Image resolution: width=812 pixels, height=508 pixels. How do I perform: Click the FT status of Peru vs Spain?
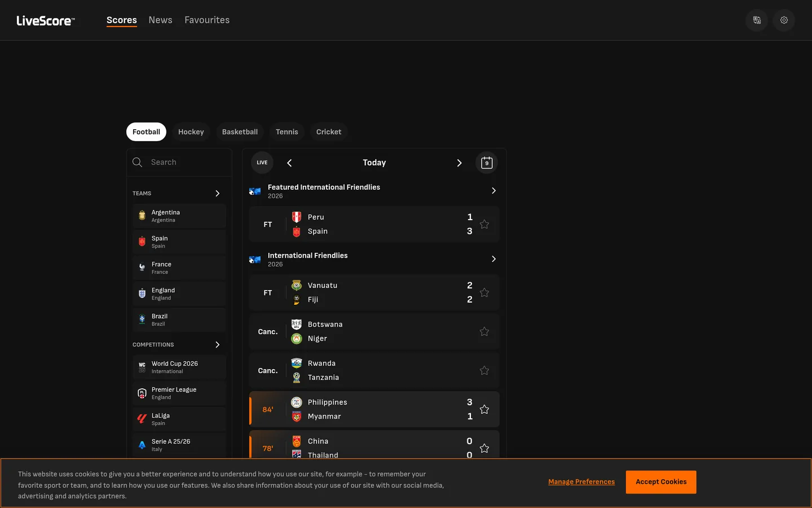[268, 225]
